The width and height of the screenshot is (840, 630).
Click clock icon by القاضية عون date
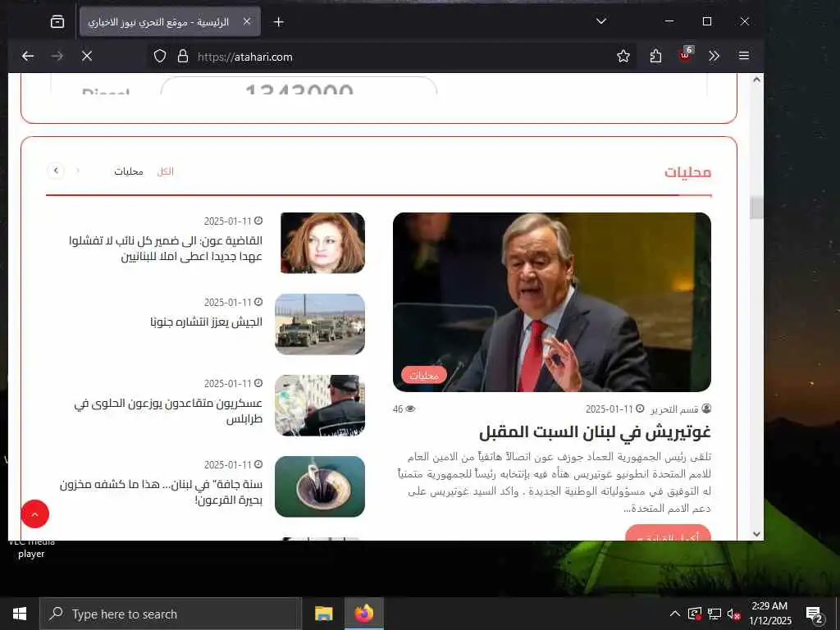tap(258, 221)
